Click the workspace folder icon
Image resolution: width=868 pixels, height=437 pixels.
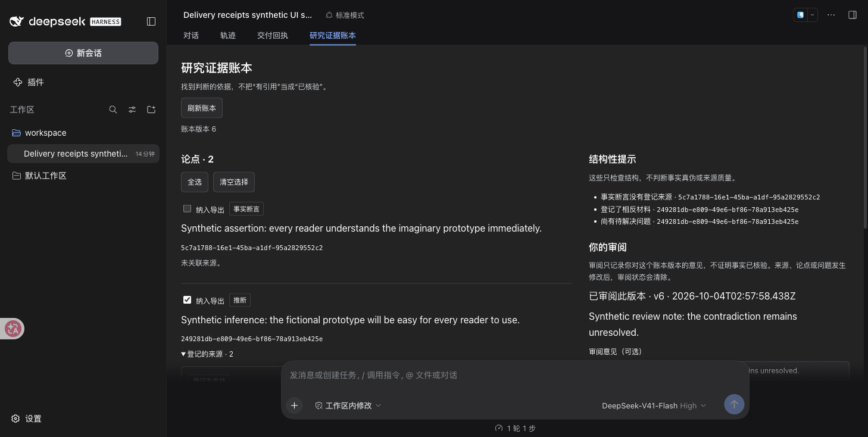[x=17, y=133]
